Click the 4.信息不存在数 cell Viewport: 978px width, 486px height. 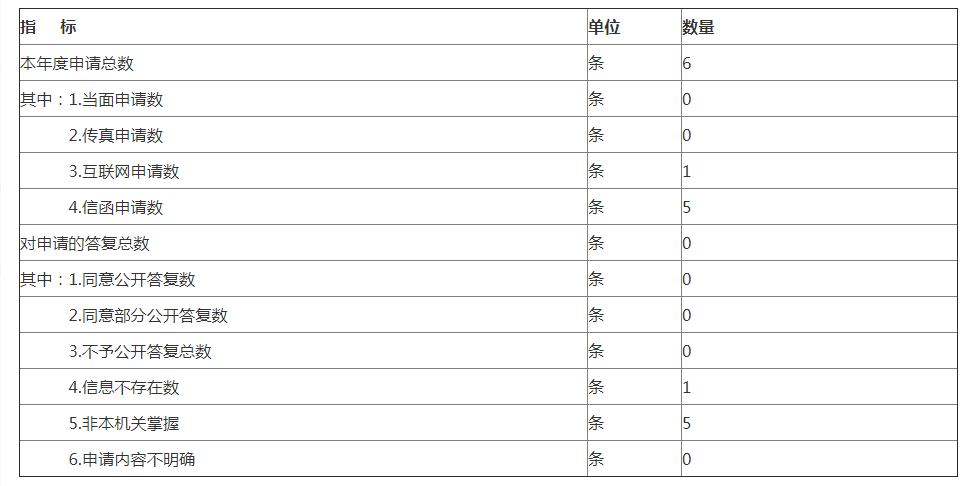pos(124,387)
